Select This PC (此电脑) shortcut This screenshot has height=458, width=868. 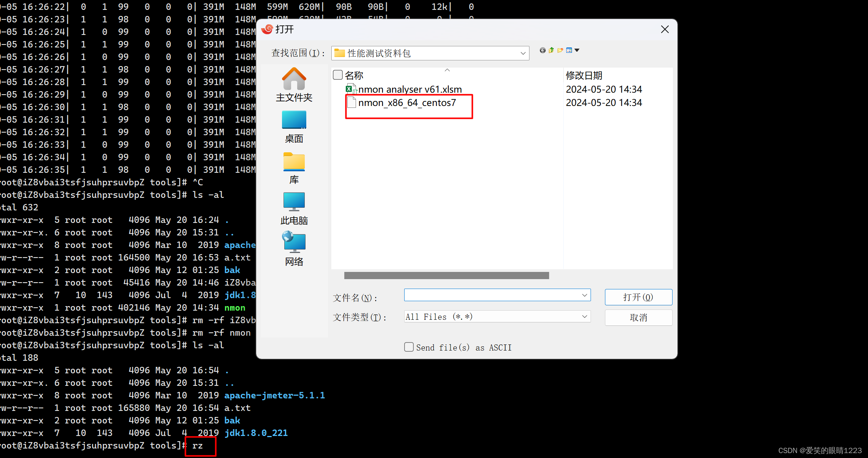(294, 208)
